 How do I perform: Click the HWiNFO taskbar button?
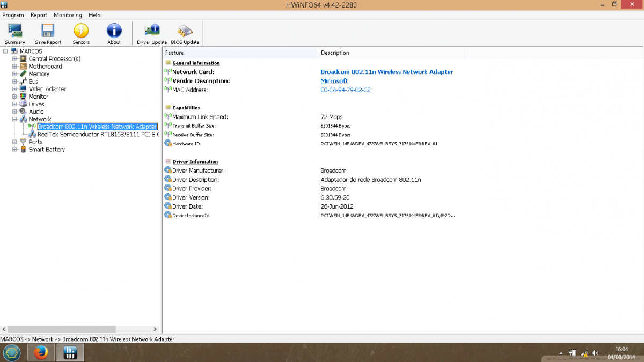click(x=70, y=353)
